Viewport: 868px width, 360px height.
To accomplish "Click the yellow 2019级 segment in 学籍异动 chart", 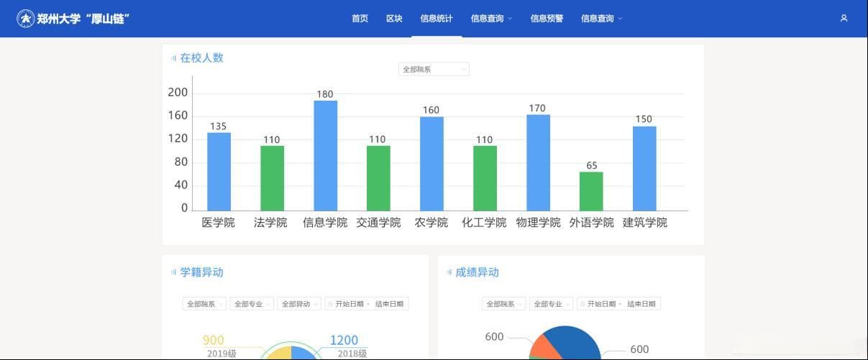I will 280,353.
